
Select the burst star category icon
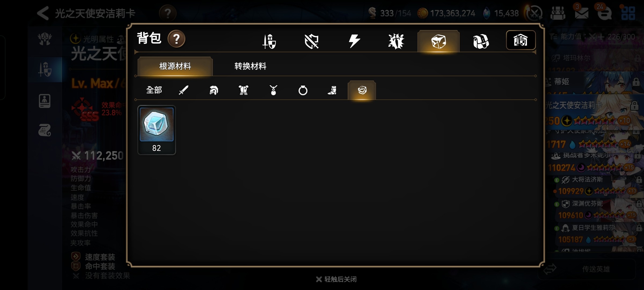[x=396, y=41]
